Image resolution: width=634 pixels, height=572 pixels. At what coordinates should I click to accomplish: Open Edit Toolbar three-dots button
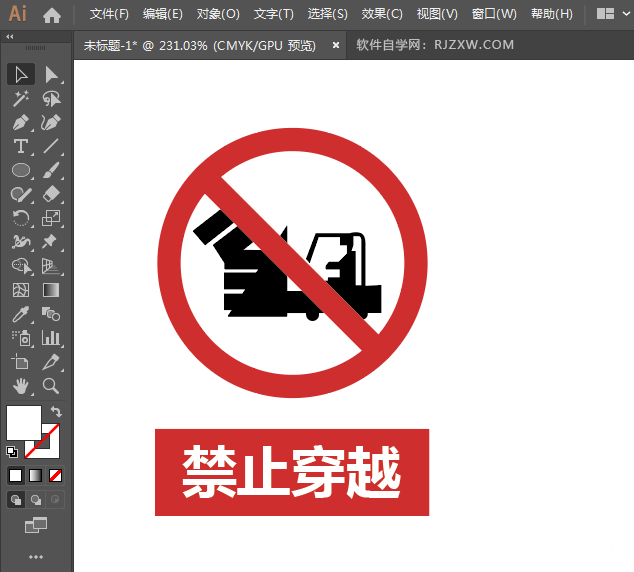[x=36, y=557]
